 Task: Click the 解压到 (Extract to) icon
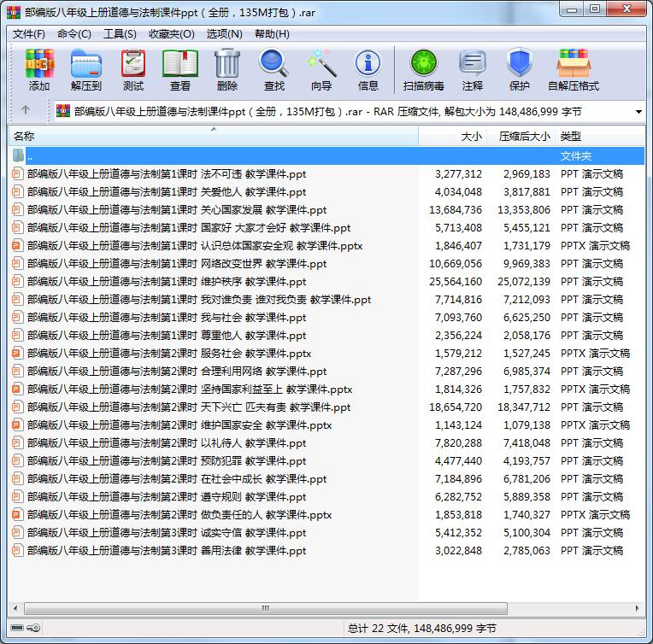click(x=85, y=64)
